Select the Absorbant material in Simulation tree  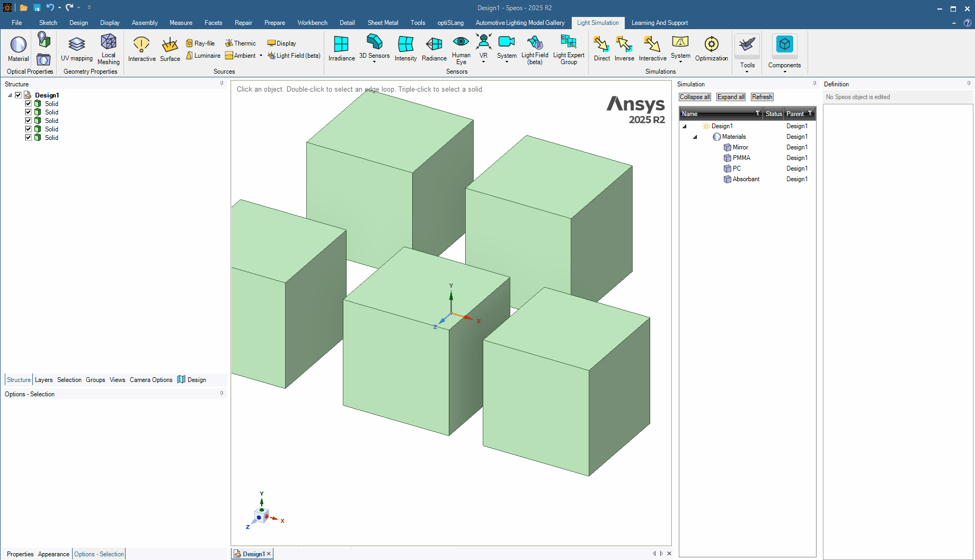tap(746, 179)
